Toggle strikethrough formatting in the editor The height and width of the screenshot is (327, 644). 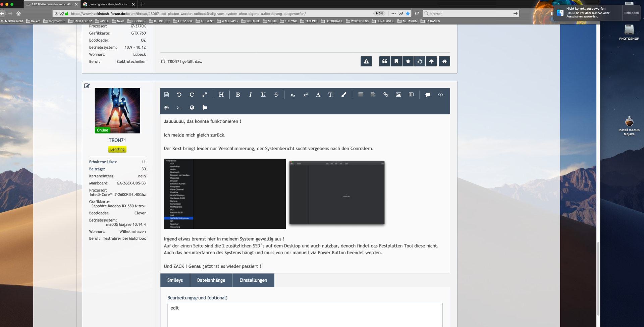coord(276,95)
